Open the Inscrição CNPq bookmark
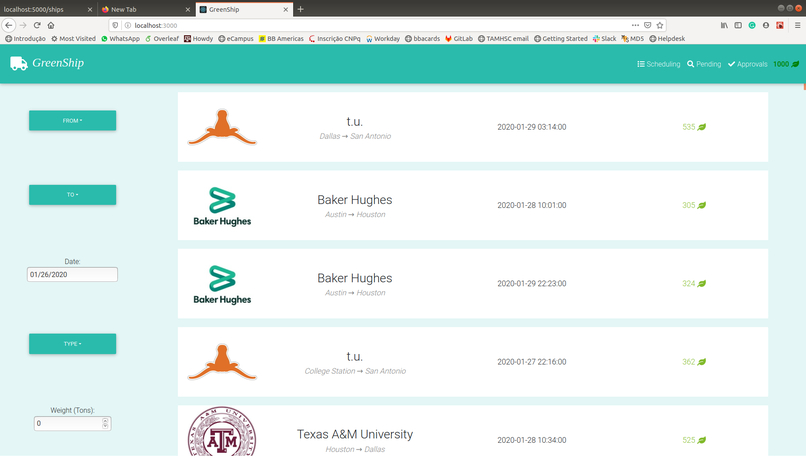Viewport: 806px width, 458px height. [x=335, y=39]
